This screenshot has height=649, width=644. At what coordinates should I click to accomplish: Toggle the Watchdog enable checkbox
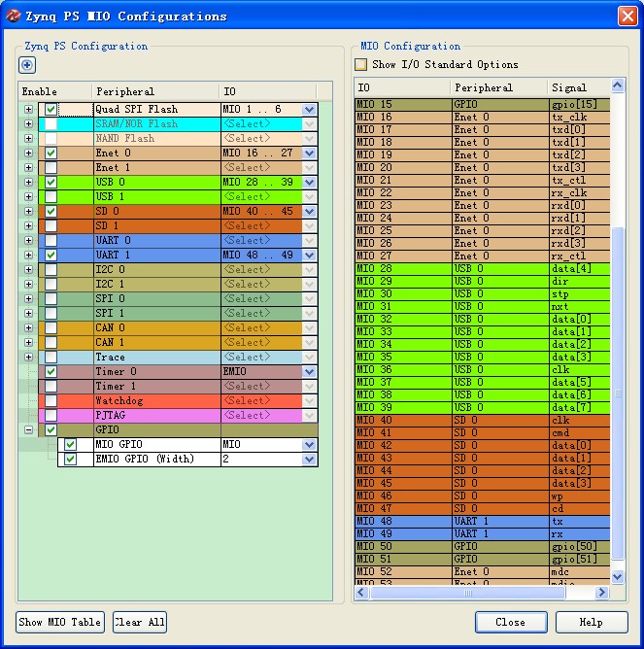click(x=51, y=401)
